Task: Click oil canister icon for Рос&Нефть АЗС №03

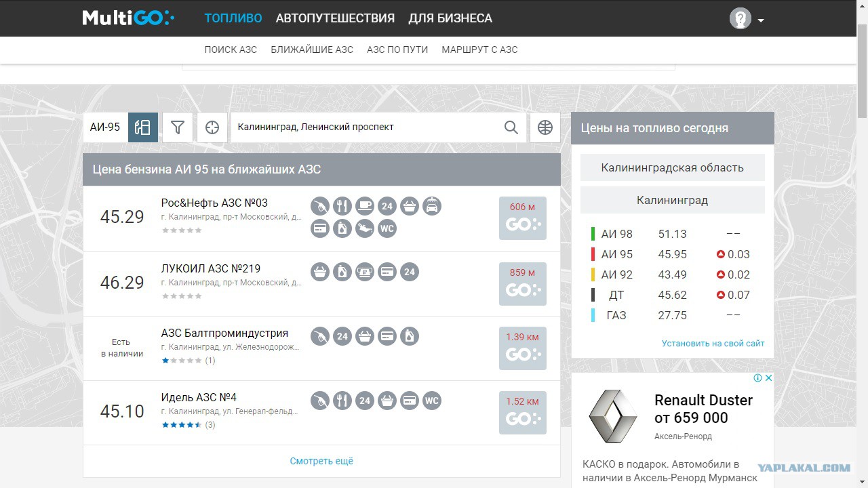Action: (342, 228)
